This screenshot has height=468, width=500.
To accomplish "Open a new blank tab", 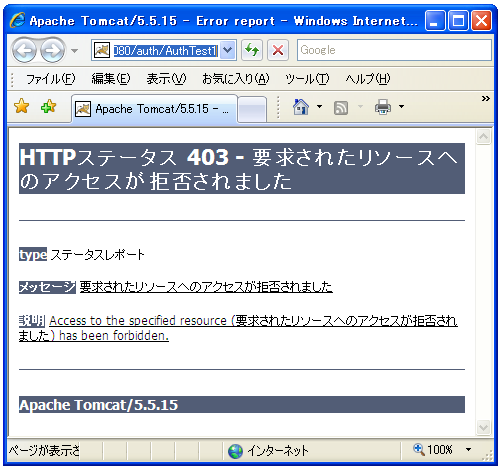I will pyautogui.click(x=252, y=109).
